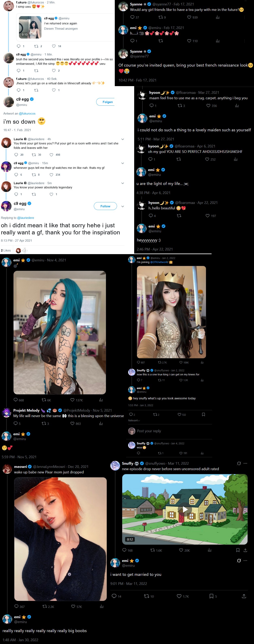This screenshot has width=254, height=644.
Task: Open the @lauriedere reply mention
Action: coord(25,218)
